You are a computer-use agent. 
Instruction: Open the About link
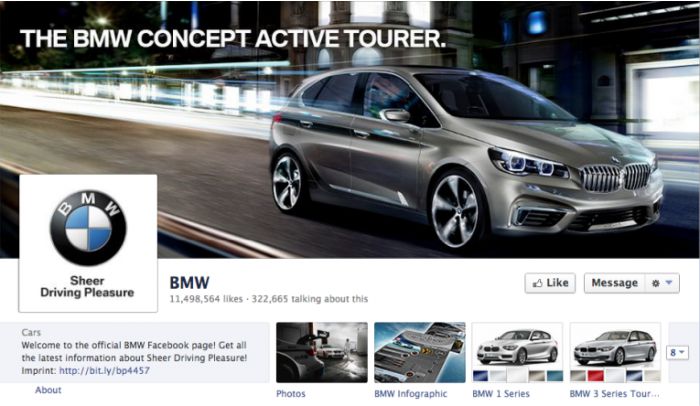coord(48,390)
